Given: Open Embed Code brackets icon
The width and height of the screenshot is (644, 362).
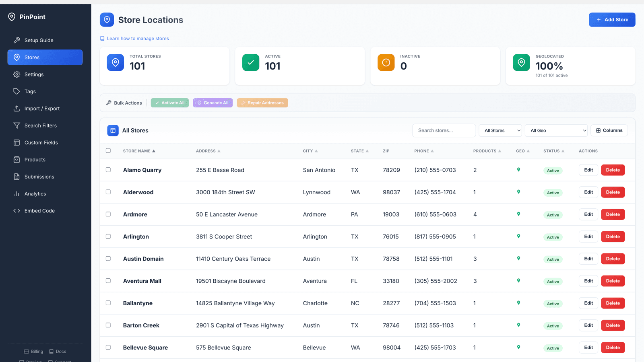Looking at the screenshot, I should point(17,211).
